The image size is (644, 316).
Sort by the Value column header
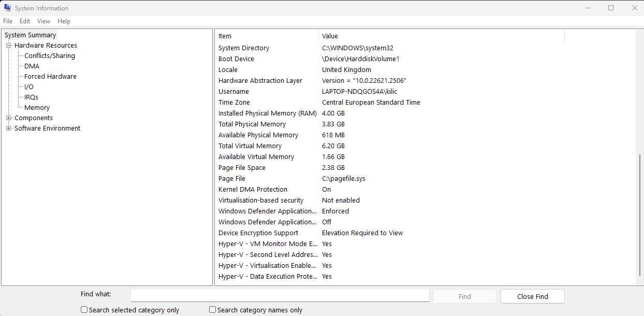click(x=441, y=36)
